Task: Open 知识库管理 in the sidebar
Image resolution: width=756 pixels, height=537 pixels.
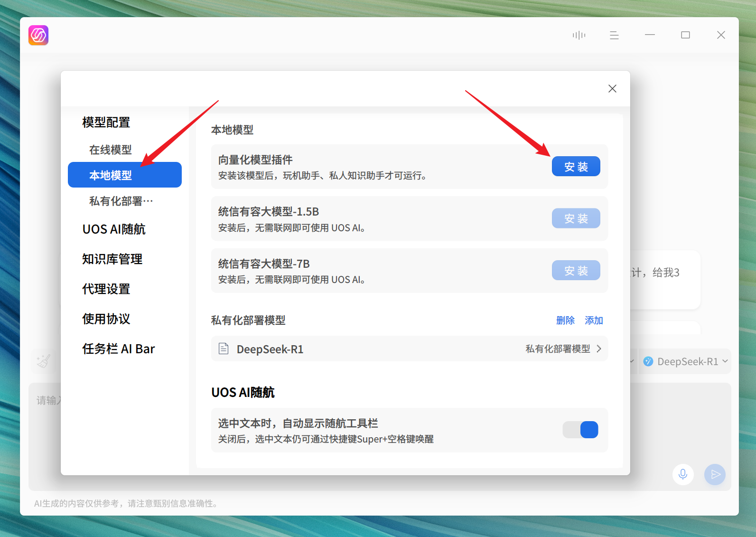Action: [112, 259]
